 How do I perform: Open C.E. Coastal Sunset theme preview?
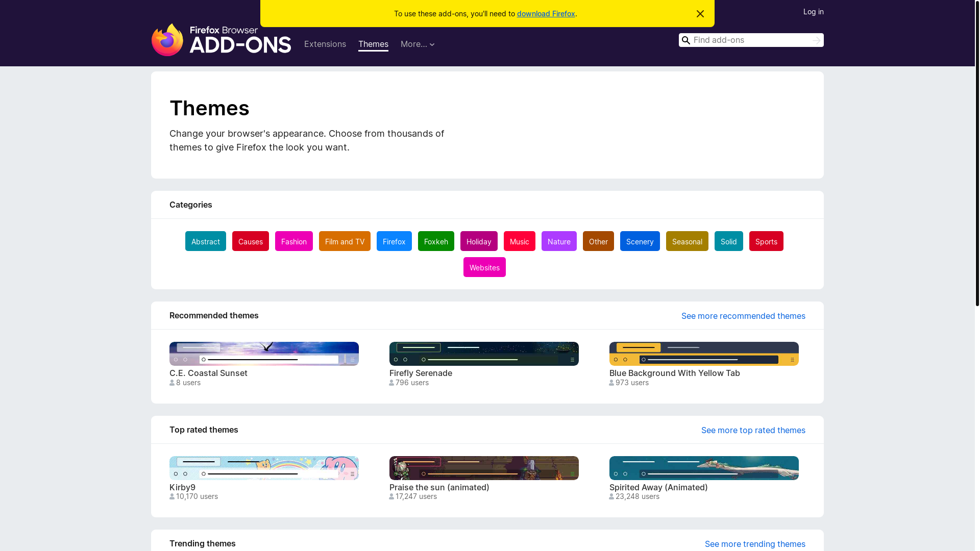pos(264,354)
